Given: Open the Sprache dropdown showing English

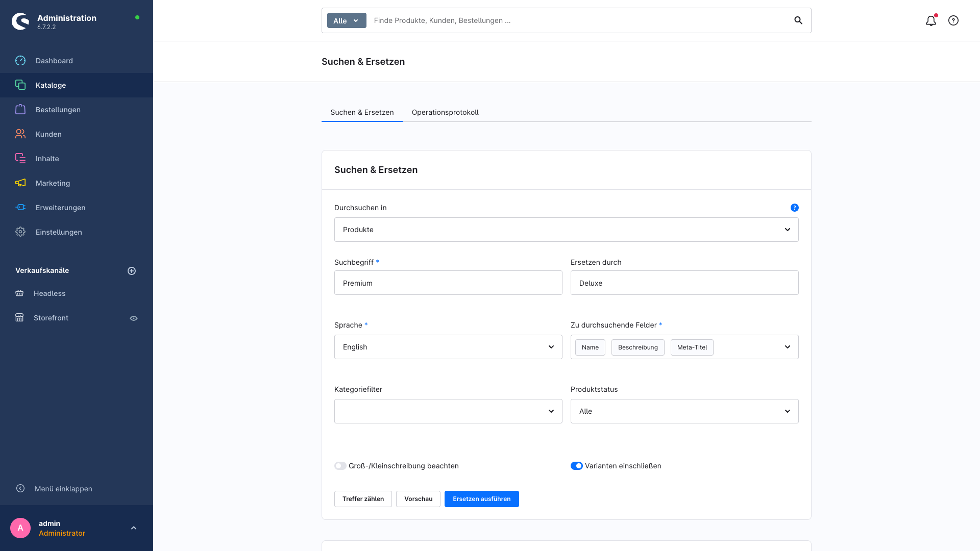Looking at the screenshot, I should 448,347.
